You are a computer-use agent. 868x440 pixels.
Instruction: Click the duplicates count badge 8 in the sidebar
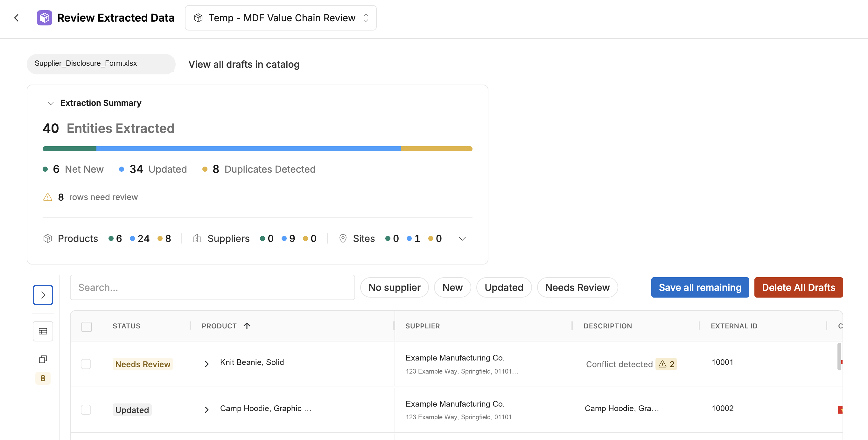click(43, 378)
